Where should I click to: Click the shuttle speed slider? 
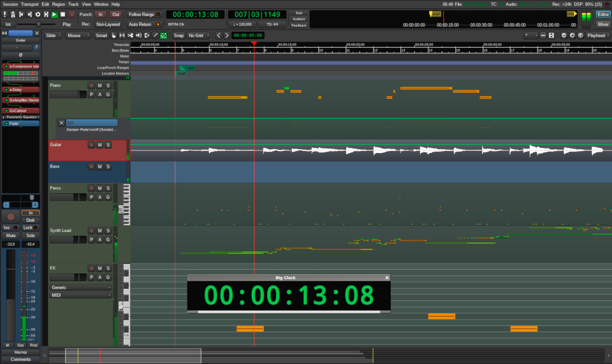(36, 24)
